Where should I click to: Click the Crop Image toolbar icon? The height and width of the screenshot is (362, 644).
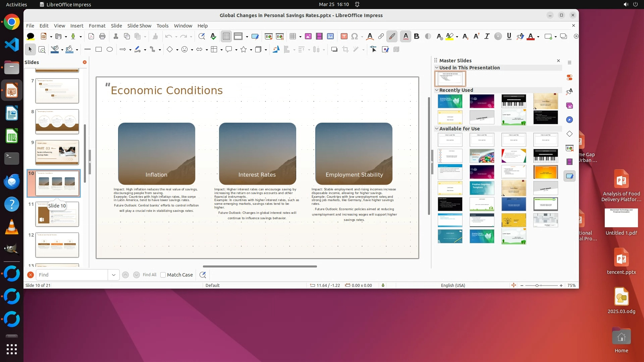click(345, 50)
